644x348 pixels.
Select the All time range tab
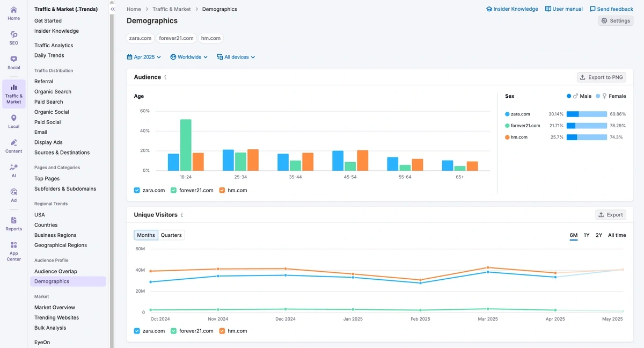(x=617, y=235)
